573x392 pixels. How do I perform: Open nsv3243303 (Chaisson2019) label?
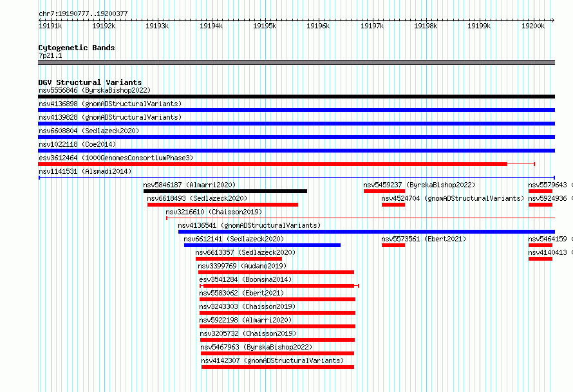[x=247, y=306]
